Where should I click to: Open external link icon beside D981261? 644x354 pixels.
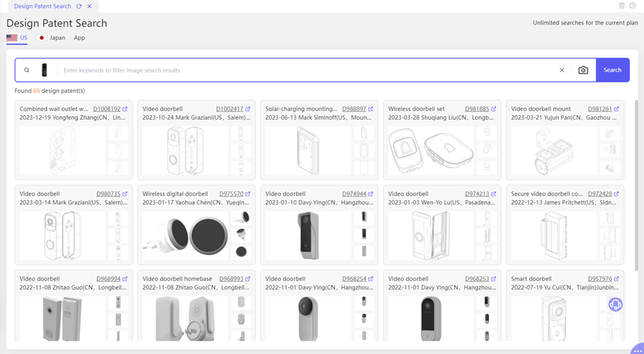pyautogui.click(x=616, y=109)
